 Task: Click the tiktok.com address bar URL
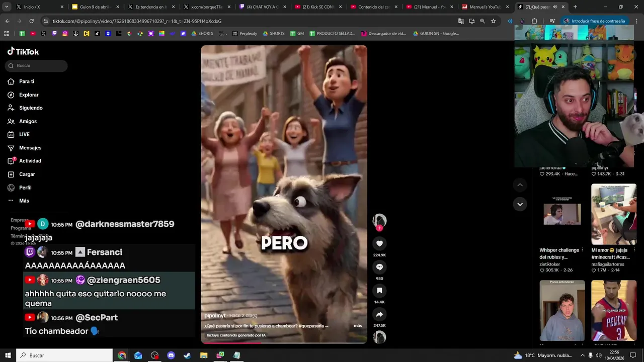pyautogui.click(x=137, y=21)
